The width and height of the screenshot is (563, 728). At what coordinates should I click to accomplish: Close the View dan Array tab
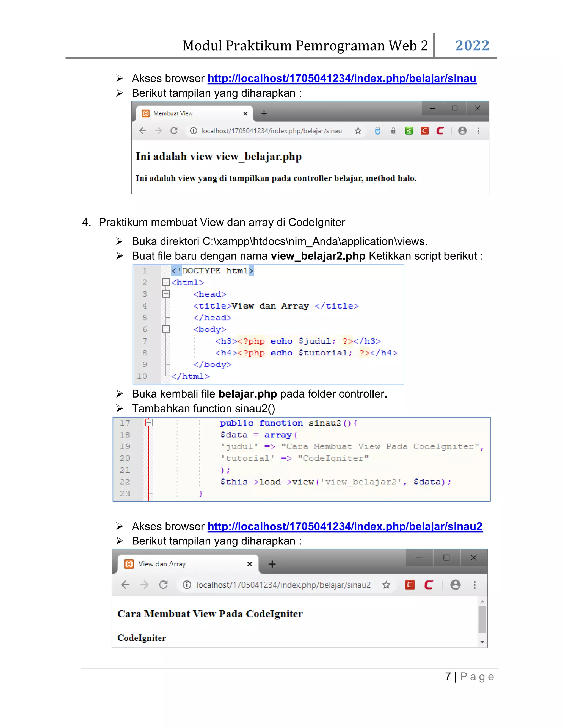pos(250,564)
